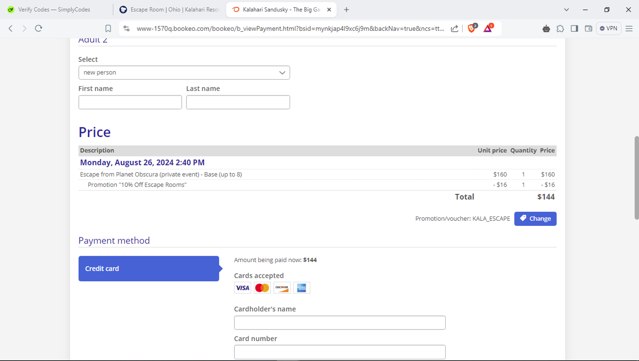
Task: Open site settings icon in address bar
Action: click(127, 29)
